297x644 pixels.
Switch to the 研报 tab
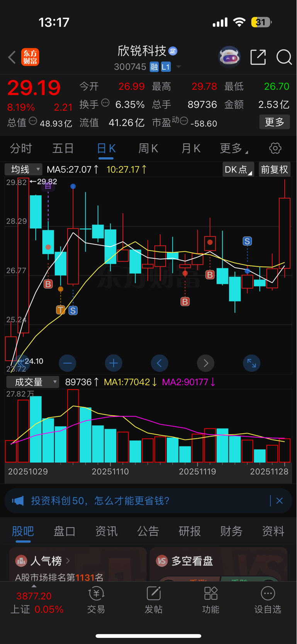(190, 531)
